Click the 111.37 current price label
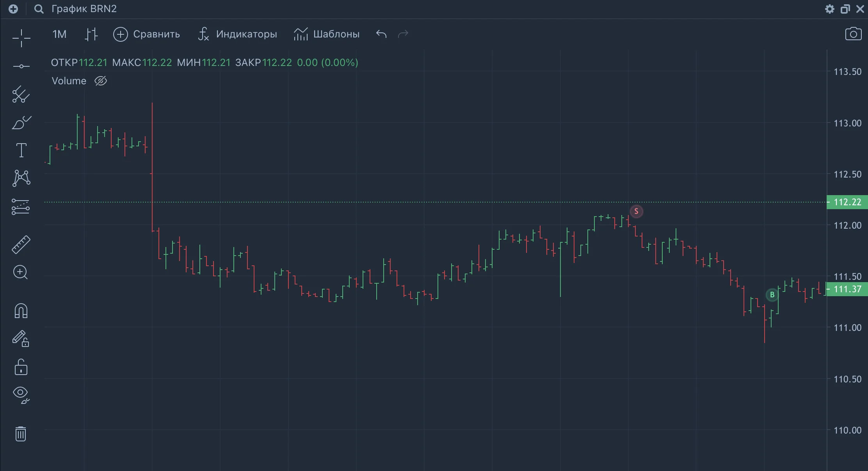 pyautogui.click(x=847, y=289)
